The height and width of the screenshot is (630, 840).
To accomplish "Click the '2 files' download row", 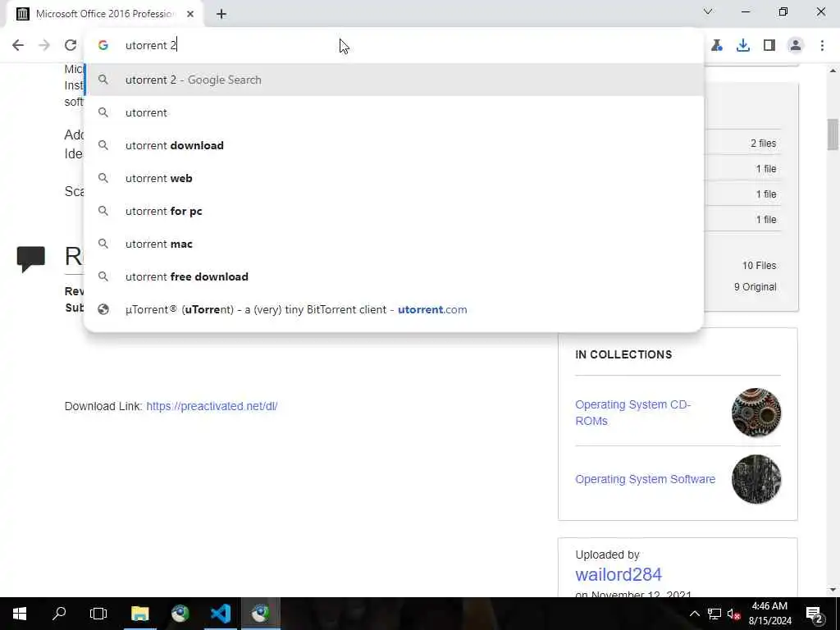I will (763, 143).
